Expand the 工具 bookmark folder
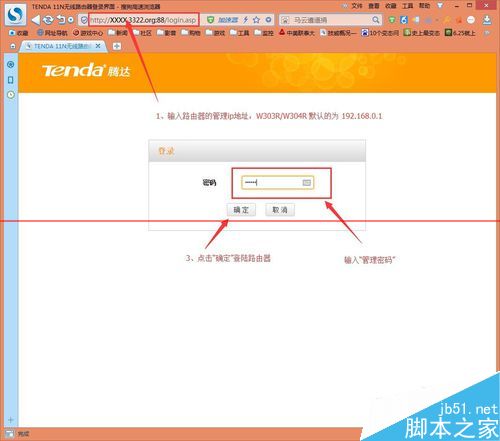Viewport: 500px width, 441px height. coord(240,33)
